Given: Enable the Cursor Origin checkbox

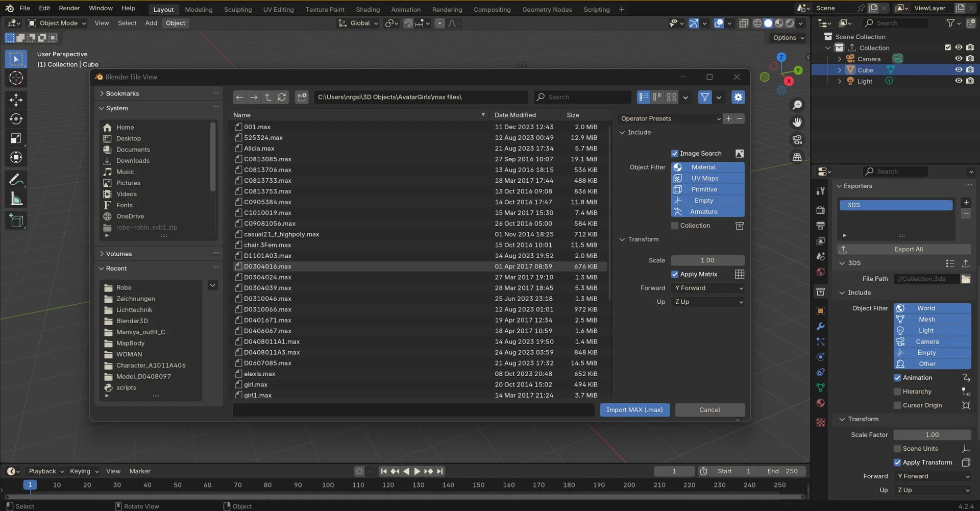Looking at the screenshot, I should coord(897,405).
